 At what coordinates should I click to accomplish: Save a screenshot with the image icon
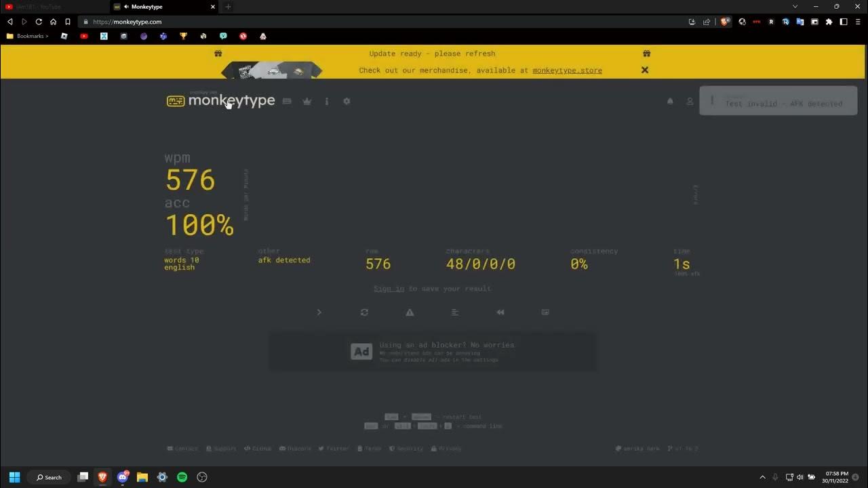545,312
